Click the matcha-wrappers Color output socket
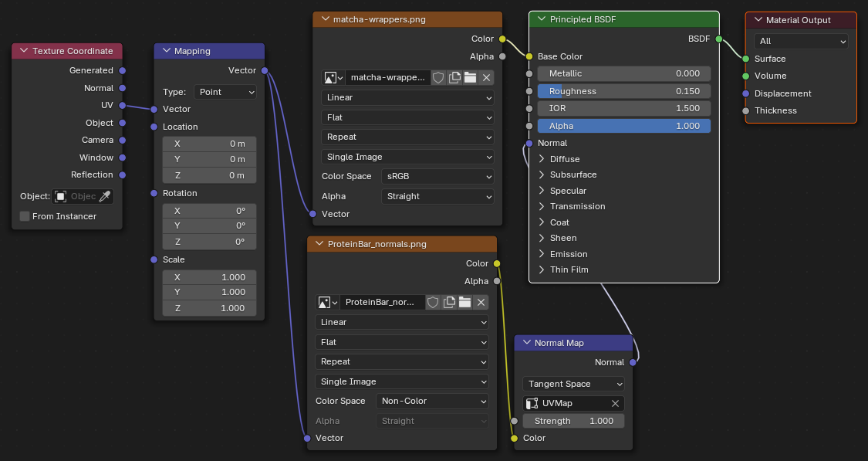The width and height of the screenshot is (868, 461). pos(502,39)
